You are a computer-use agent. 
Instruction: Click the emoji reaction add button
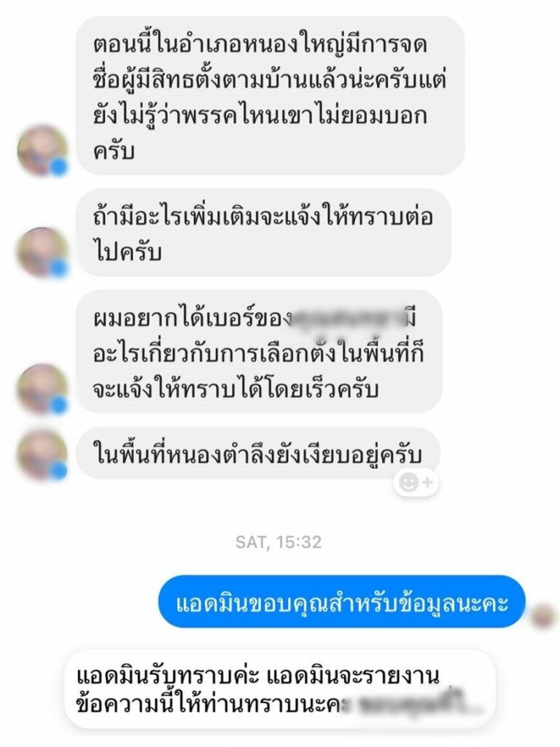tap(416, 483)
